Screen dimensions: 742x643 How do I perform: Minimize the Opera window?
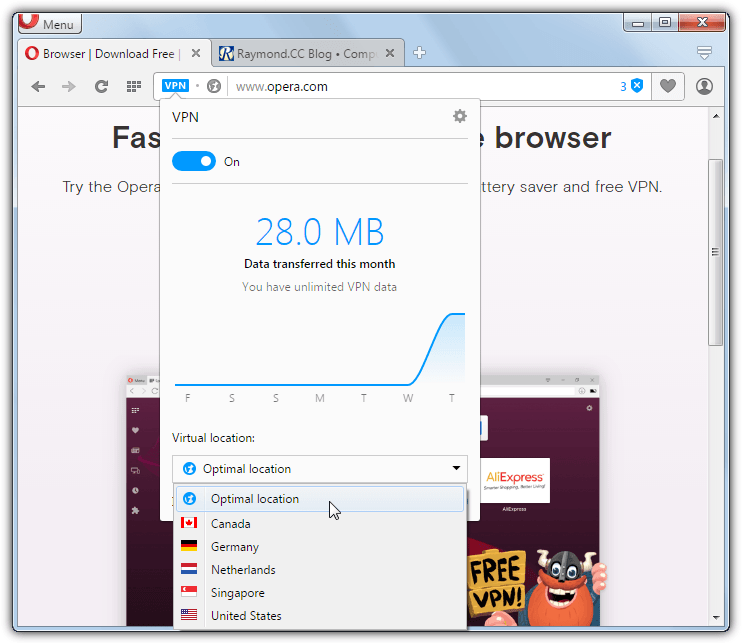tap(637, 23)
